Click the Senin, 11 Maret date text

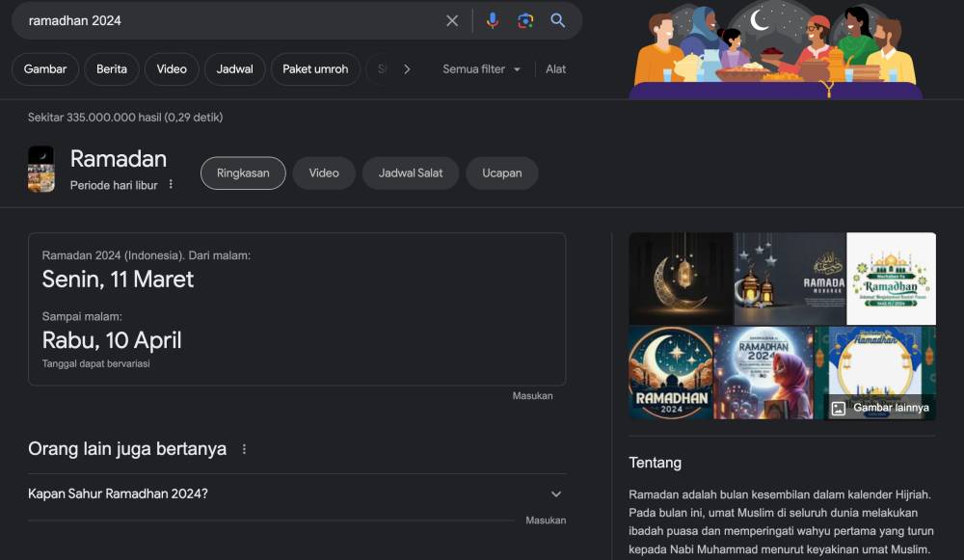pyautogui.click(x=118, y=280)
